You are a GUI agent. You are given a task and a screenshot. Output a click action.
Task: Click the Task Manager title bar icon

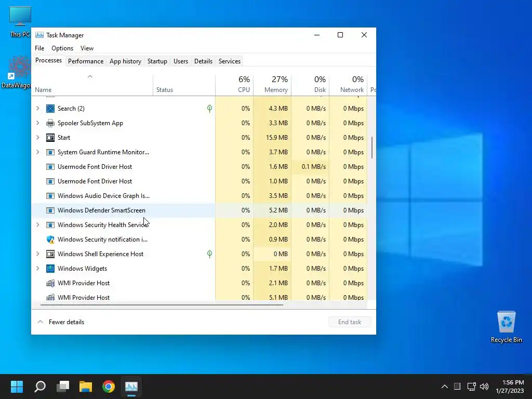tap(39, 35)
